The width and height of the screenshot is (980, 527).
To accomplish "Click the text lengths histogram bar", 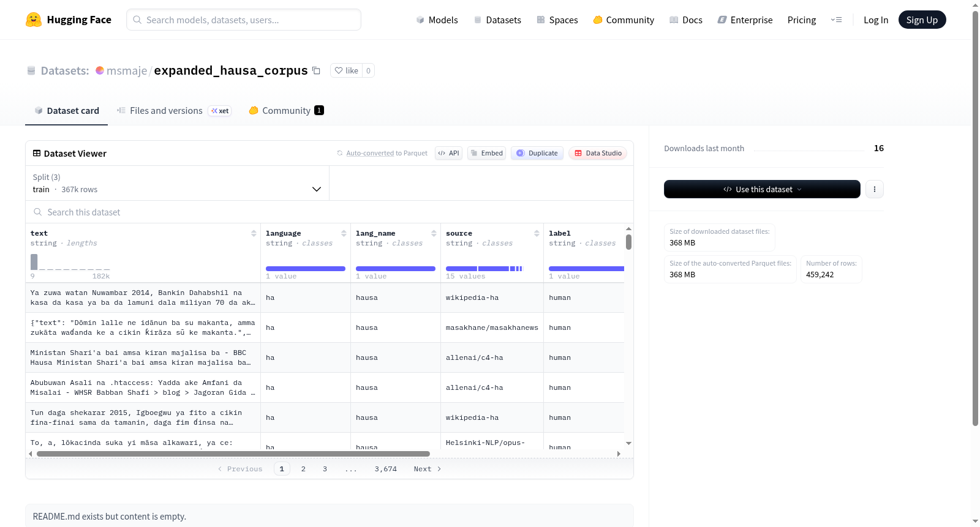I will tap(34, 261).
